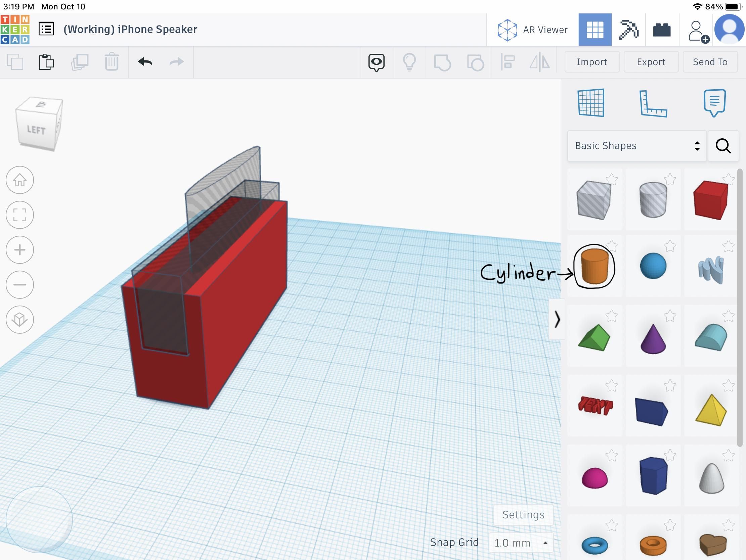Viewport: 746px width, 560px height.
Task: Select the blue Sphere shape thumbnail
Action: point(653,266)
